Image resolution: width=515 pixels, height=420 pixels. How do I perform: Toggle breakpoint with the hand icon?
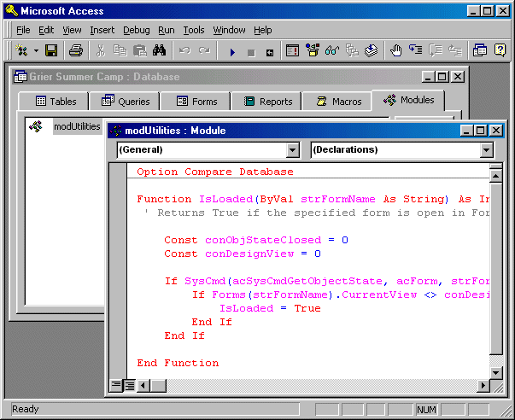[x=395, y=50]
